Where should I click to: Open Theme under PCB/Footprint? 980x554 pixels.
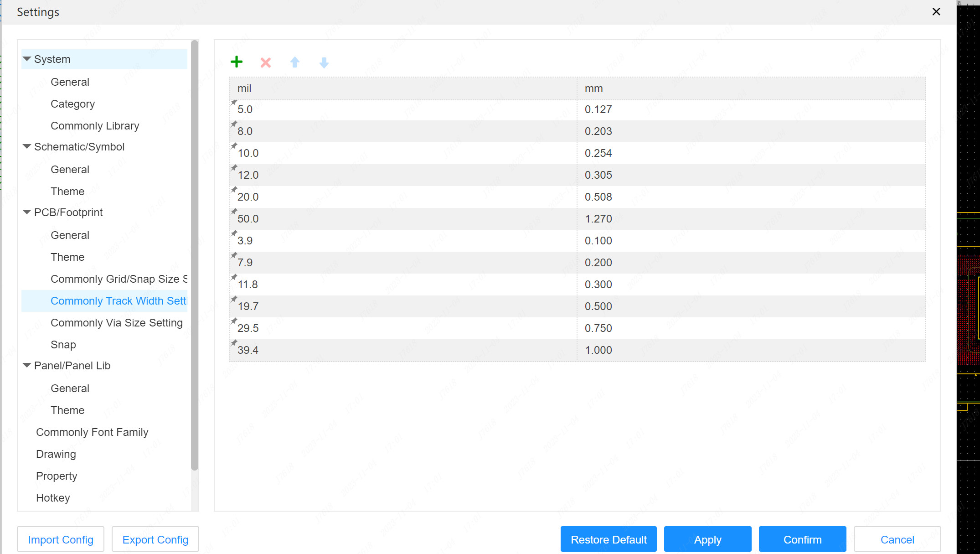click(x=67, y=257)
